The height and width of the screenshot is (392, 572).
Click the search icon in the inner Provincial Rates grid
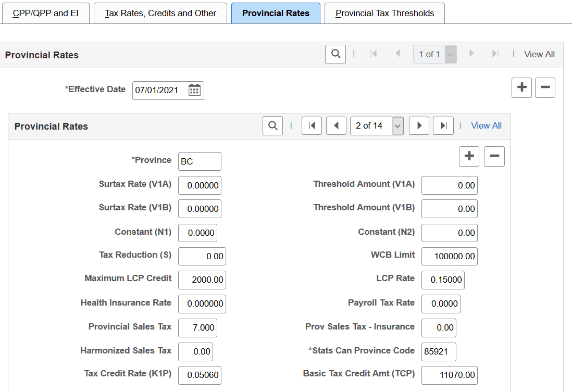[272, 125]
